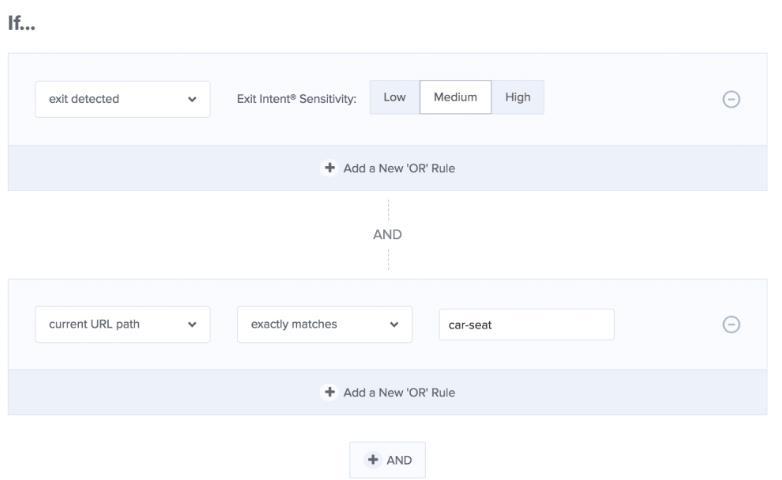Set Exit Intent Sensitivity to Low
782x480 pixels.
[394, 97]
